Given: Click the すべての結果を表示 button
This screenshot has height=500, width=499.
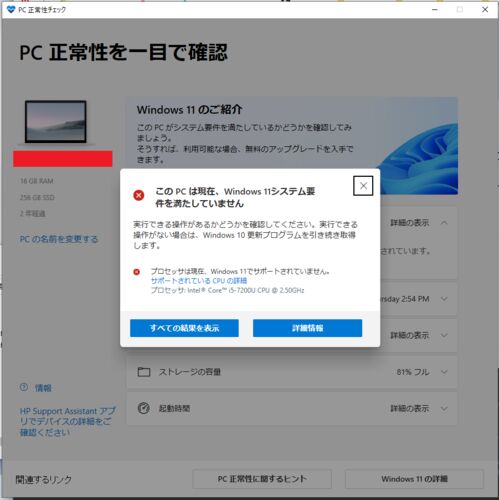Looking at the screenshot, I should 184,328.
